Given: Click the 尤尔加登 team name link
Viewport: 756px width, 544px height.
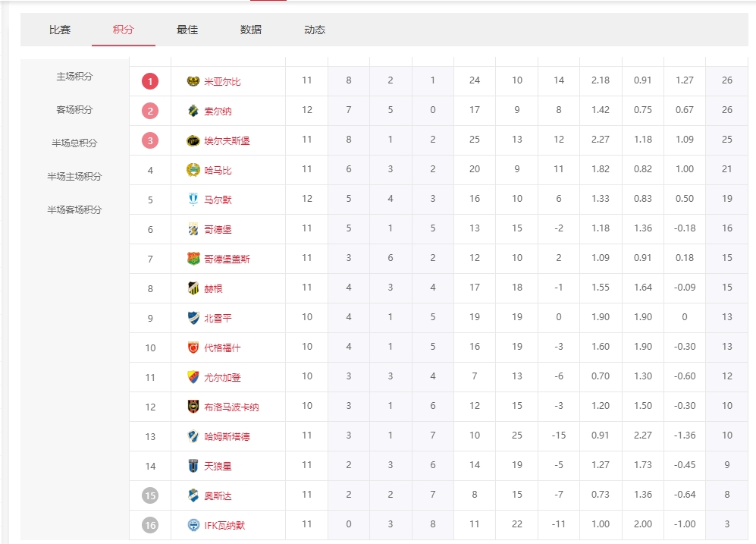Looking at the screenshot, I should [222, 377].
